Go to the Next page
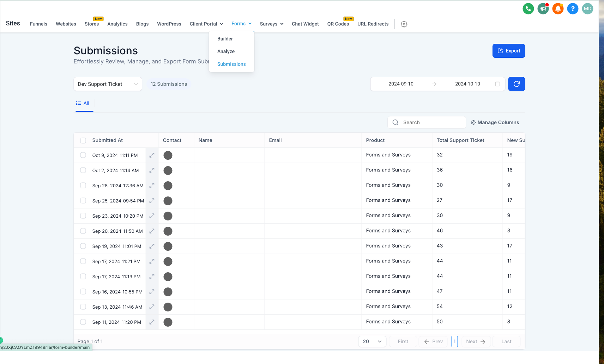The height and width of the screenshot is (364, 604). coord(476,341)
